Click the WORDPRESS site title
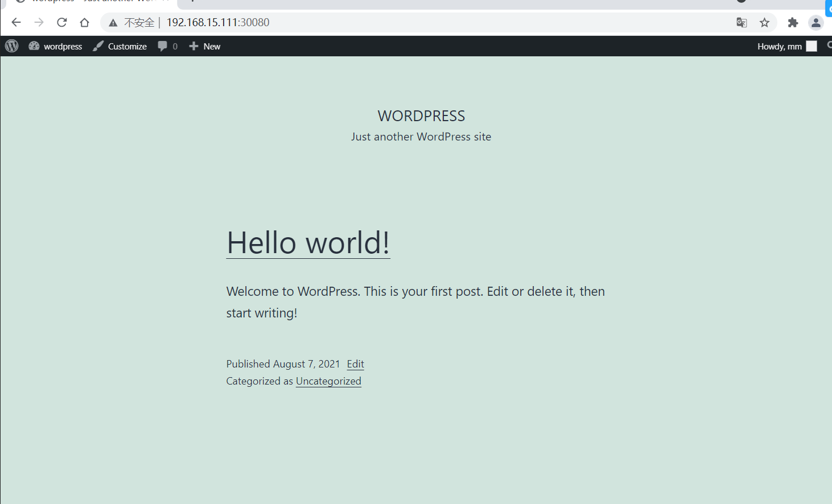The height and width of the screenshot is (504, 832). [x=421, y=116]
